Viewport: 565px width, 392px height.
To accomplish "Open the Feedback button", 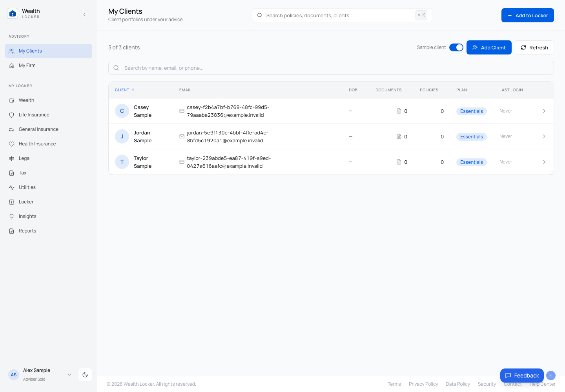I will point(522,376).
